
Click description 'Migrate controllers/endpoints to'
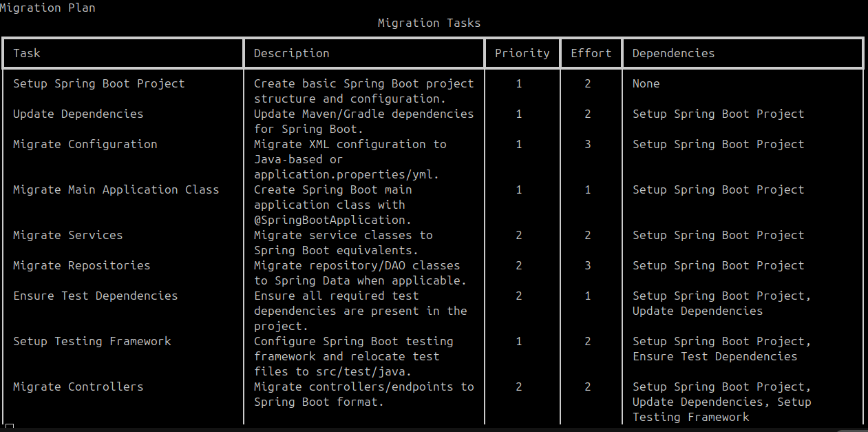(x=364, y=387)
